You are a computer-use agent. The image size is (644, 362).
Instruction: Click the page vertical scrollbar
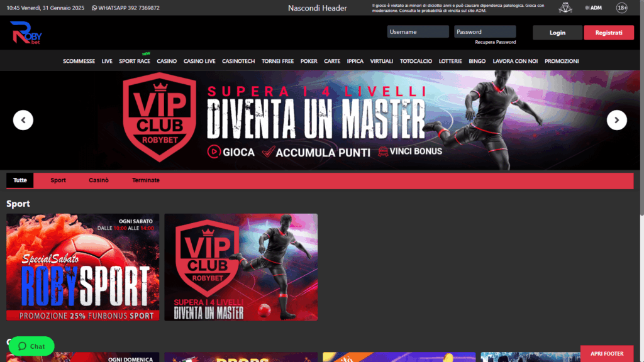(x=642, y=107)
